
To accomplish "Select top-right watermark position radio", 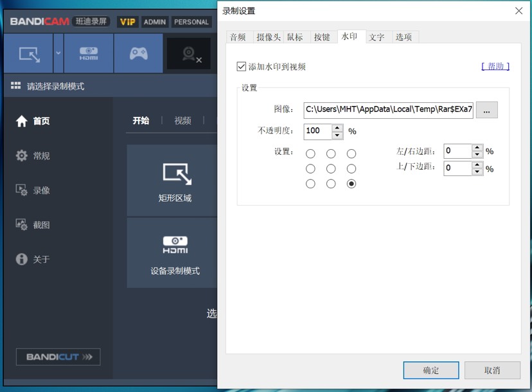I will (351, 154).
